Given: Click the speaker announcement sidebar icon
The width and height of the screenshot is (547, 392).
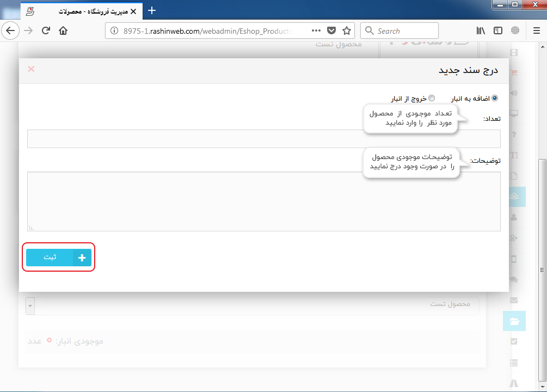Looking at the screenshot, I should tap(514, 93).
